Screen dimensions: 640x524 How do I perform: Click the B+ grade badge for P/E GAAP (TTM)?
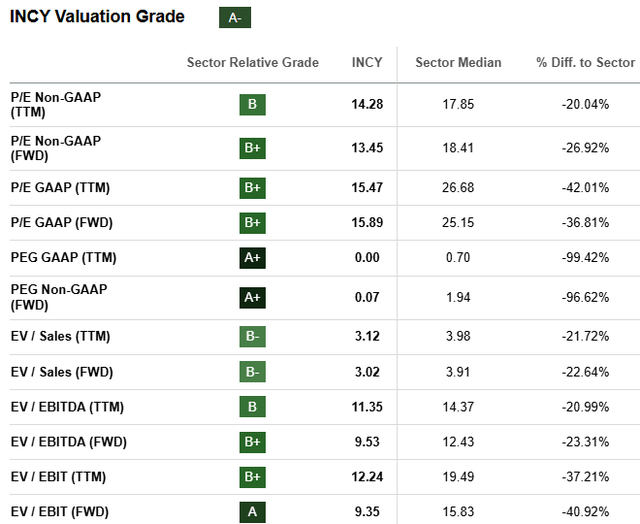click(x=252, y=188)
